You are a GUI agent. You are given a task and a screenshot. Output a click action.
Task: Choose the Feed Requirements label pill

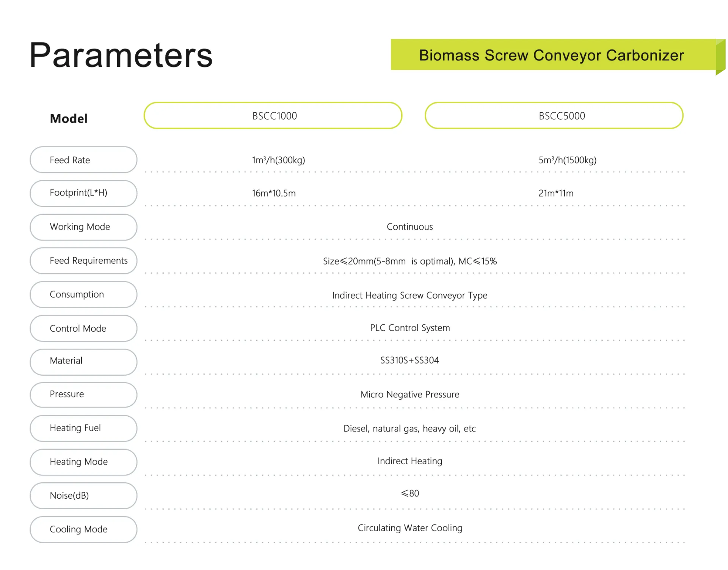tap(83, 261)
